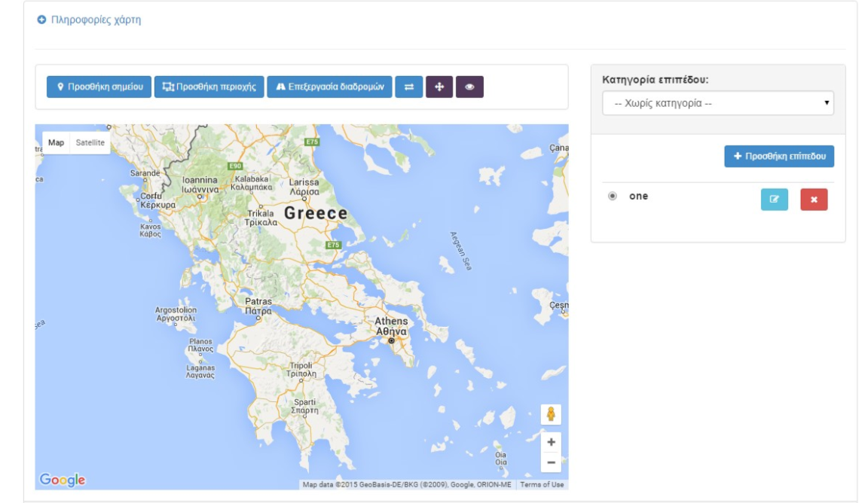
Task: Click the Επεξεργασία διαδρομών button
Action: click(329, 87)
